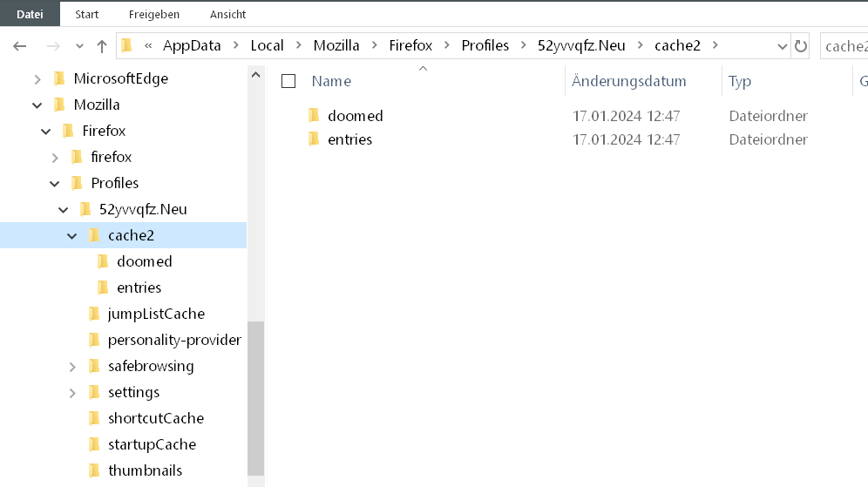Collapse the cache2 tree node

[72, 235]
